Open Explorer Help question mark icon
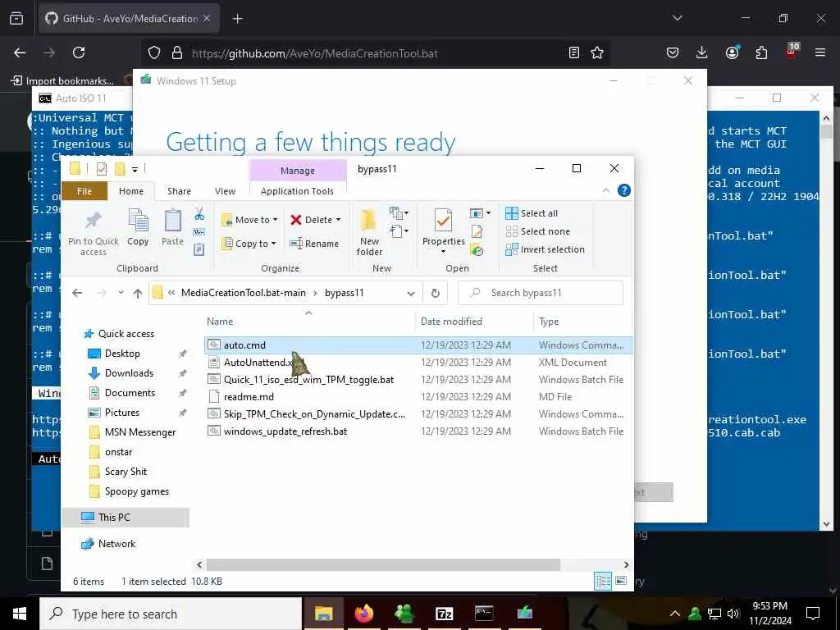 tap(623, 190)
